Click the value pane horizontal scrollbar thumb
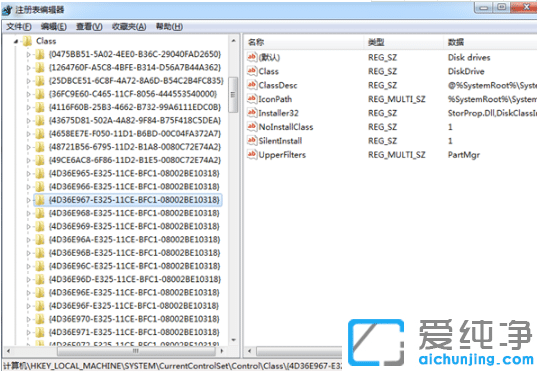This screenshot has height=372, width=542. pos(299,351)
